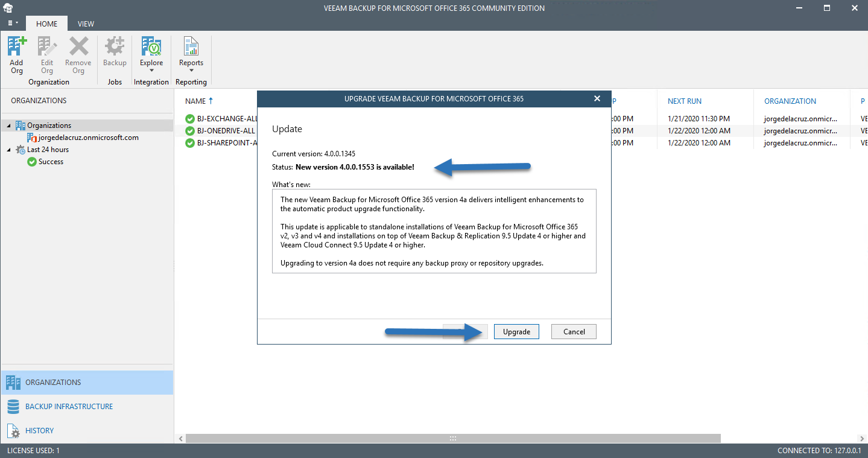The image size is (868, 458).
Task: Click the Backup Infrastructure database icon
Action: [x=13, y=407]
